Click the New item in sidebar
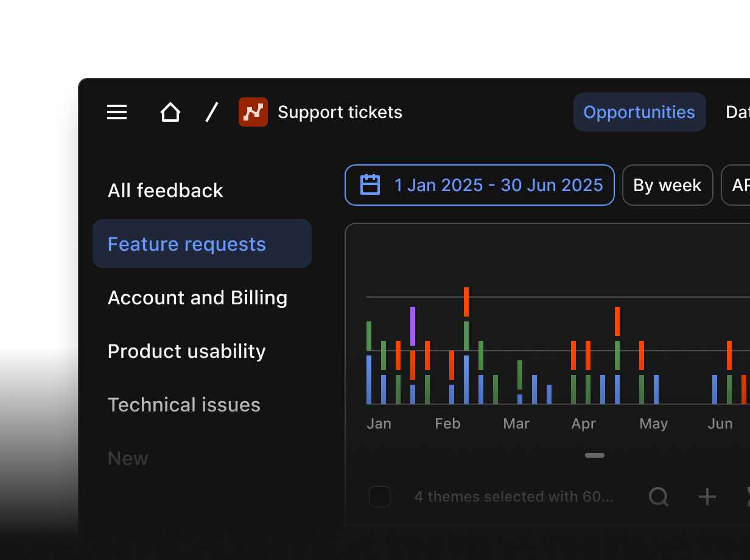This screenshot has width=750, height=560. click(128, 458)
